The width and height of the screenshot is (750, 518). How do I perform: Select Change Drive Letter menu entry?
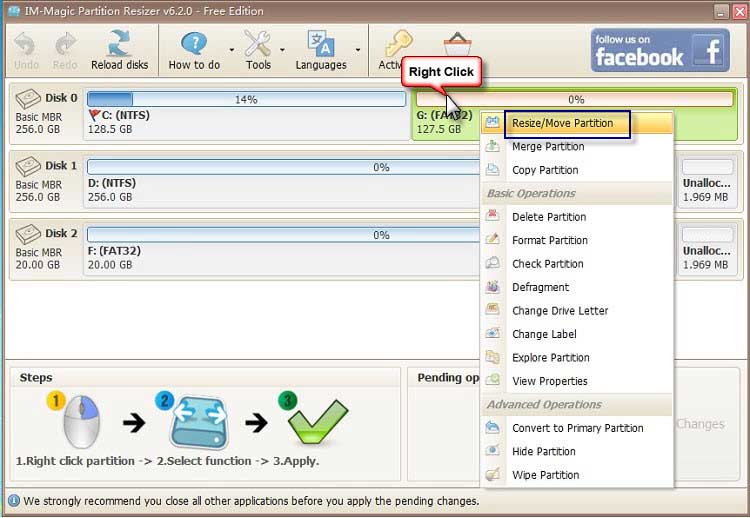tap(577, 310)
